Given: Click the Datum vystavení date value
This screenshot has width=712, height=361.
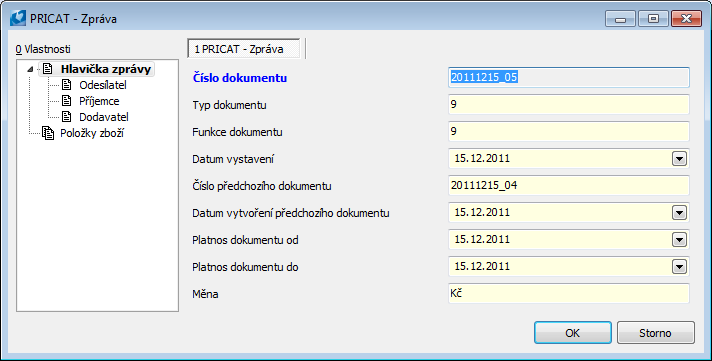Looking at the screenshot, I should click(x=482, y=158).
